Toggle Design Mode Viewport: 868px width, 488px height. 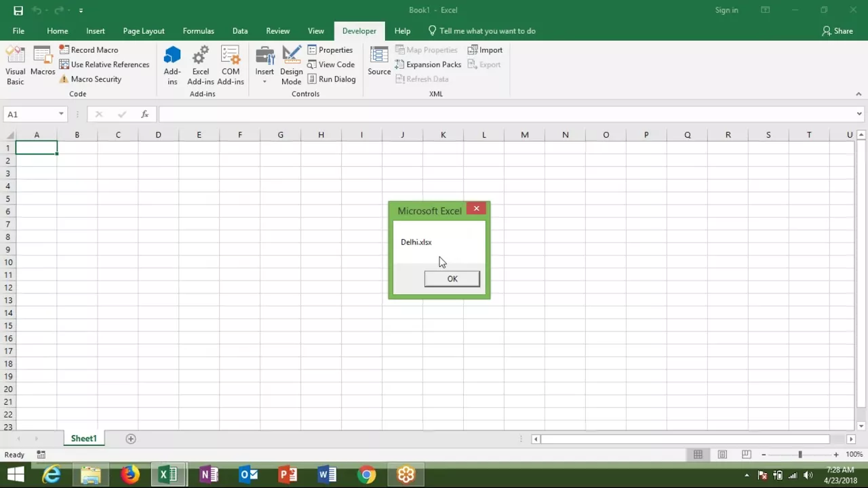292,66
